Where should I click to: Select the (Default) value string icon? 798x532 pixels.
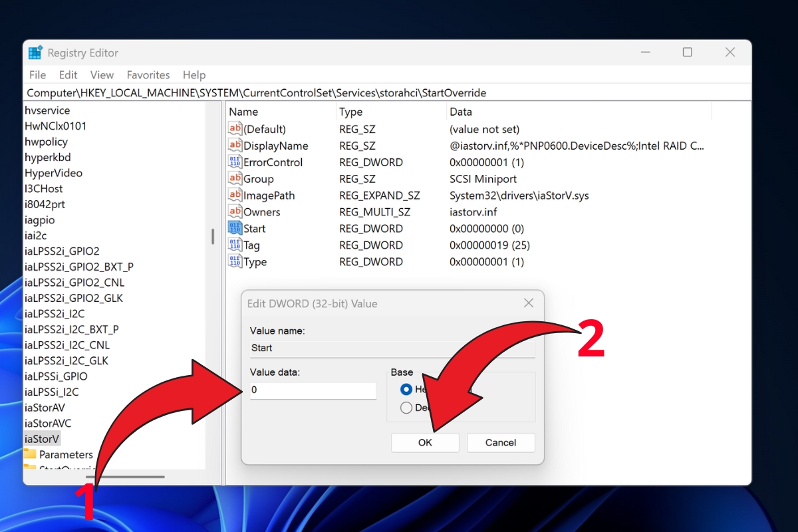coord(235,129)
